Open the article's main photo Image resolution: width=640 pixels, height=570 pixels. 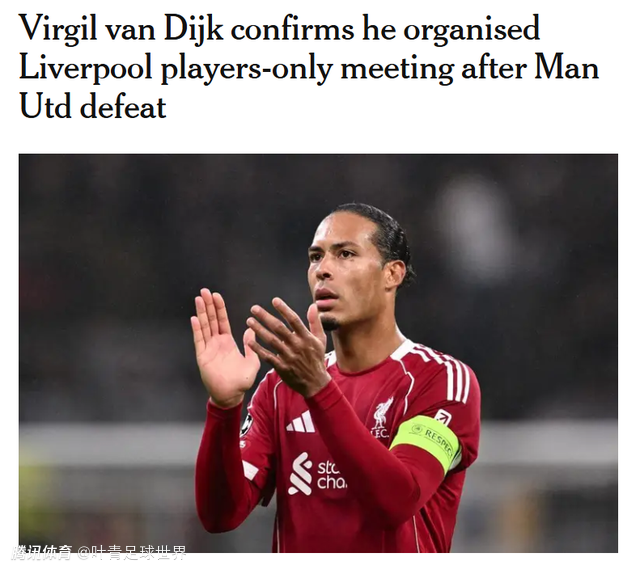[x=318, y=353]
